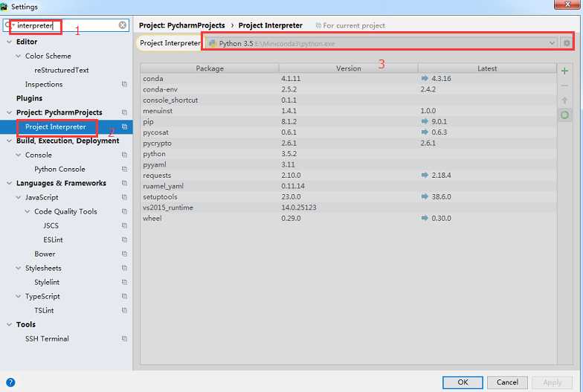Collapse Build, Execution, Deployment section
The height and width of the screenshot is (392, 583).
[x=9, y=141]
